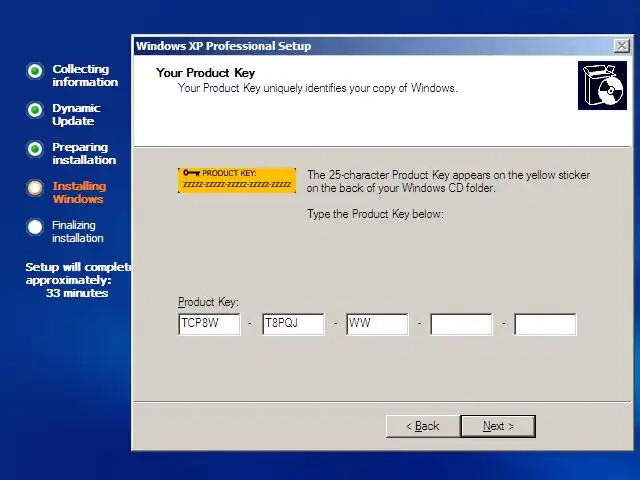Image resolution: width=640 pixels, height=480 pixels.
Task: Click the third product key field containing WW
Action: (x=377, y=324)
